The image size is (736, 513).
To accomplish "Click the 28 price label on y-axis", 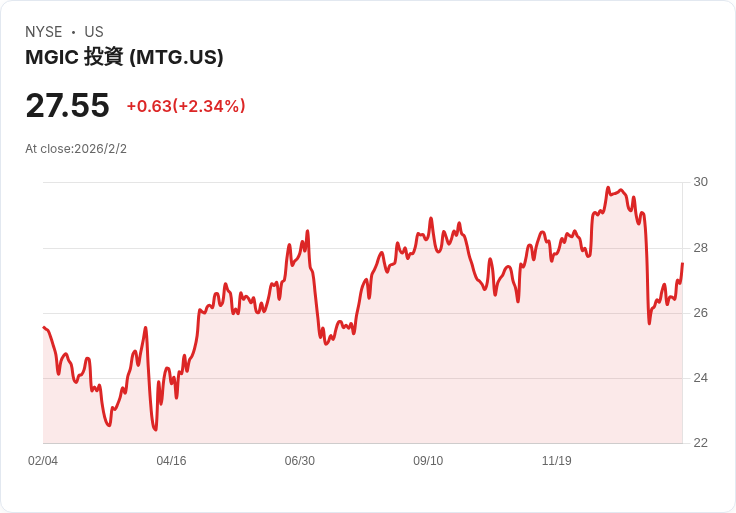I will click(700, 248).
